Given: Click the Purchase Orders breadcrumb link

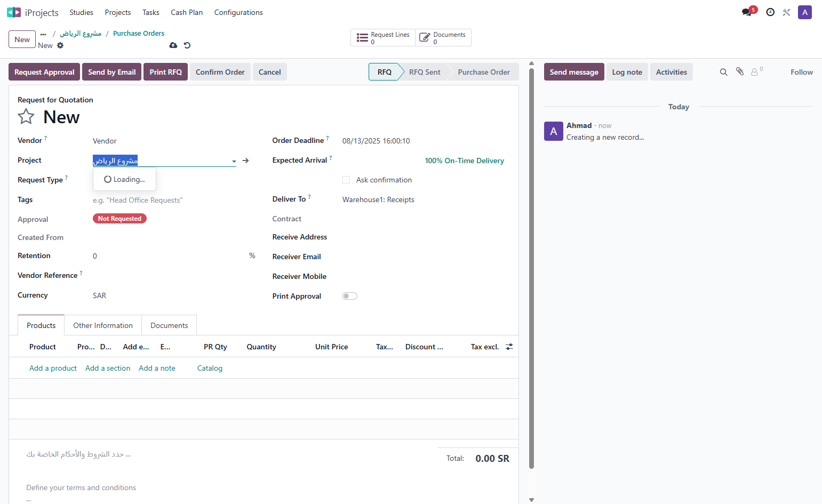Looking at the screenshot, I should (x=139, y=33).
